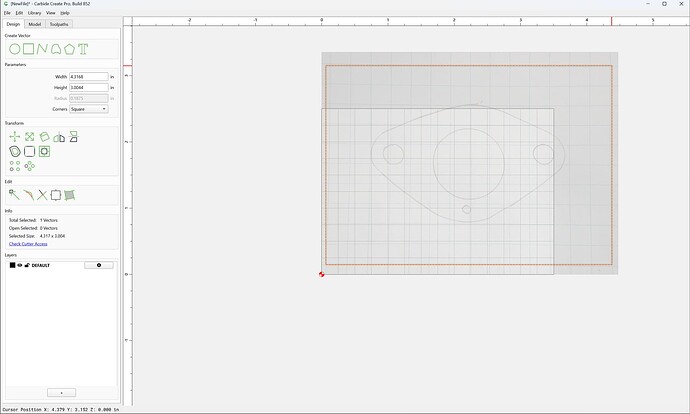This screenshot has height=414, width=690.
Task: Click the Cursor Position status bar text
Action: (x=60, y=410)
